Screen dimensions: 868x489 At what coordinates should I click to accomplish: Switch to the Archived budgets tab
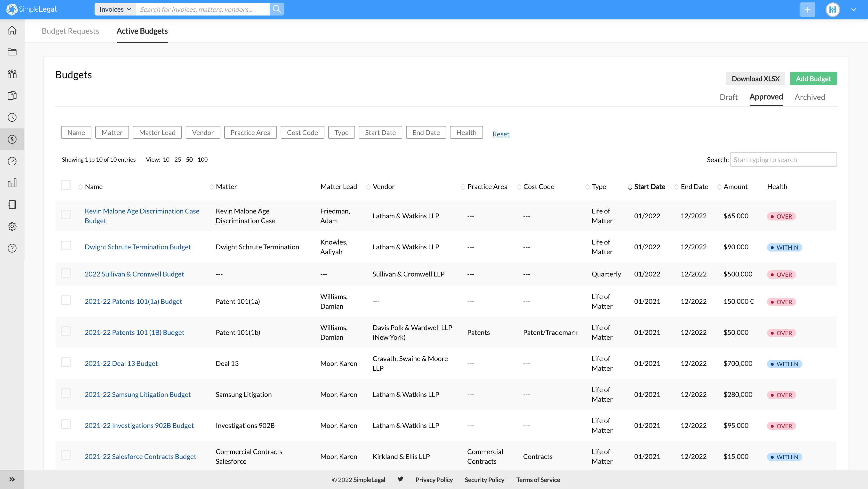pos(809,97)
